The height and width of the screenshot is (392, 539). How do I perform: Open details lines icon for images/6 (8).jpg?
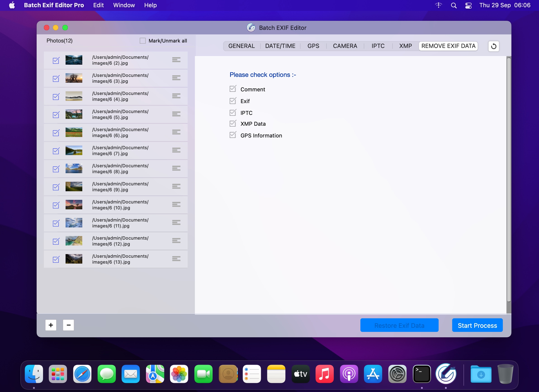[x=176, y=168]
